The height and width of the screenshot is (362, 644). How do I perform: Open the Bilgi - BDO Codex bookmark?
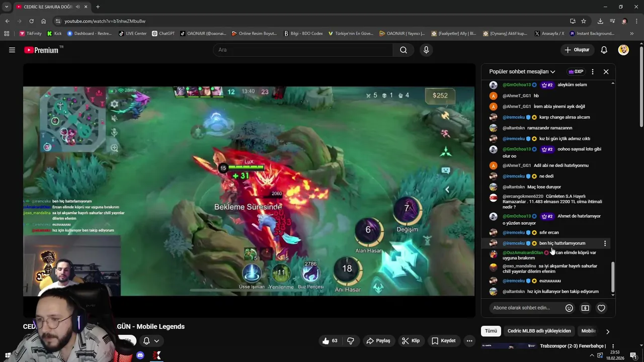pos(303,34)
